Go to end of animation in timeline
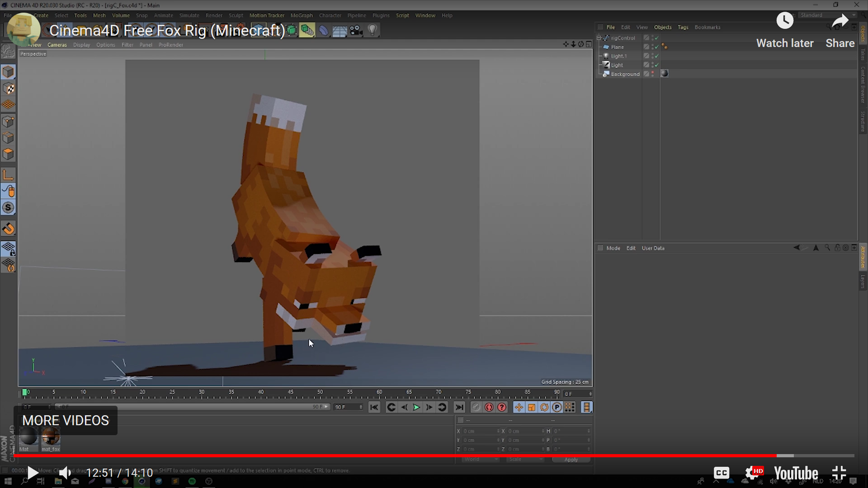This screenshot has height=488, width=868. click(x=459, y=407)
